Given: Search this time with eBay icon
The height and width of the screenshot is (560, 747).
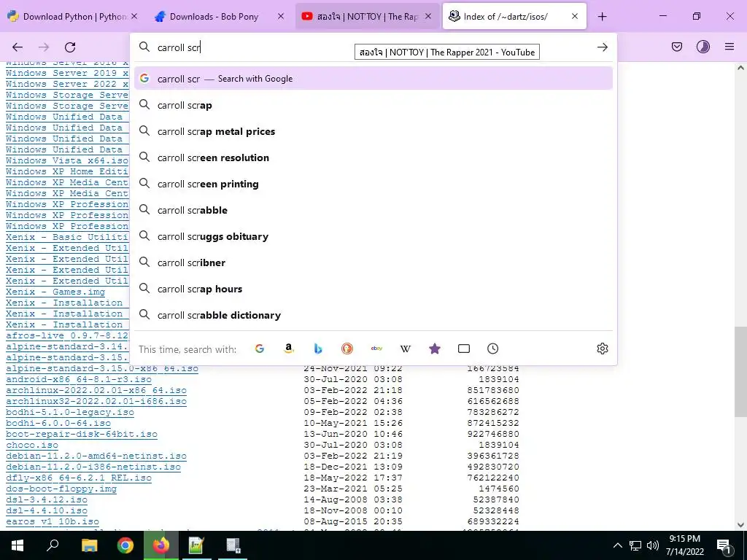Looking at the screenshot, I should pyautogui.click(x=376, y=349).
